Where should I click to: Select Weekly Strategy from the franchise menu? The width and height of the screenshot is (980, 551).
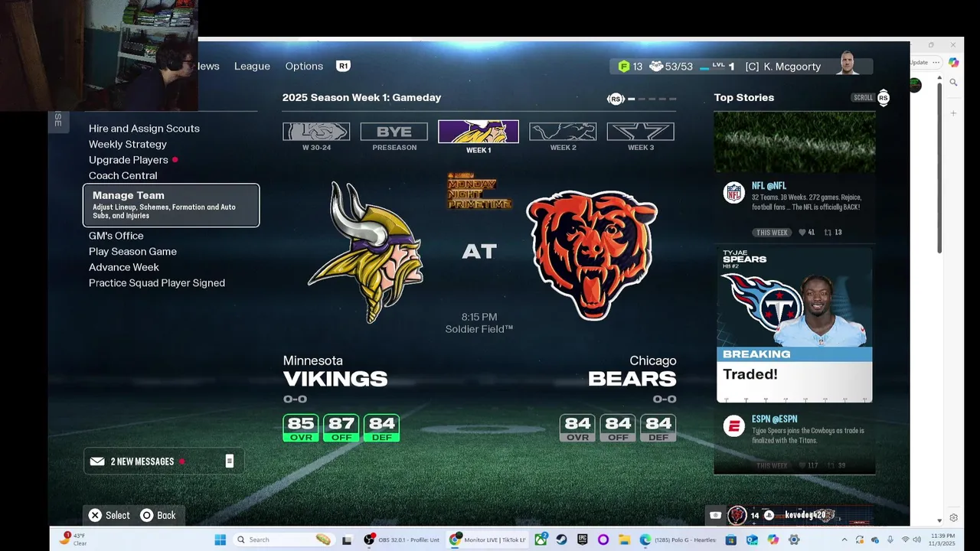[127, 144]
